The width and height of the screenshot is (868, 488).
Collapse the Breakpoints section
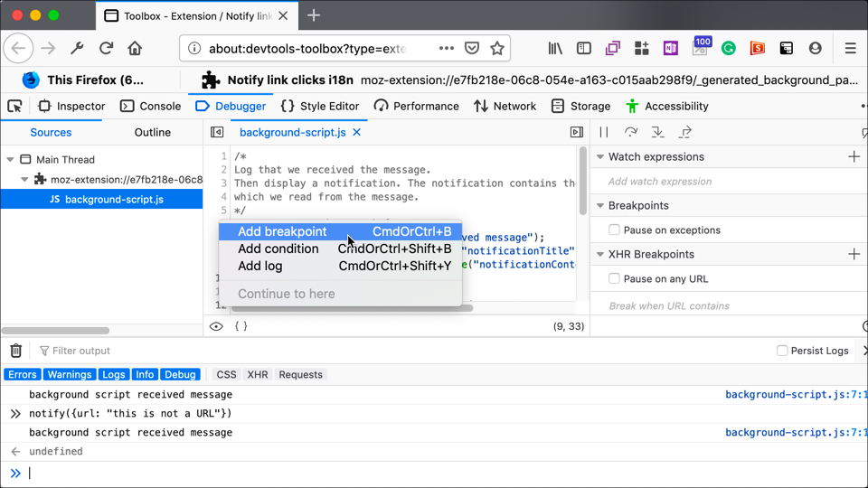[600, 206]
